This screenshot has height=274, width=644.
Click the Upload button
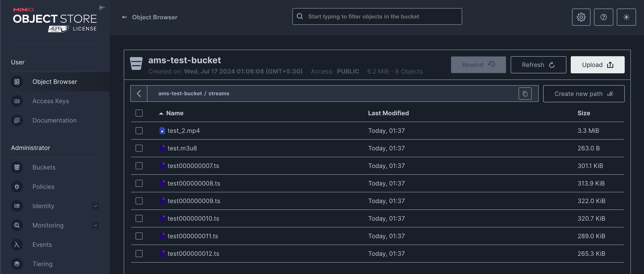[x=597, y=65]
